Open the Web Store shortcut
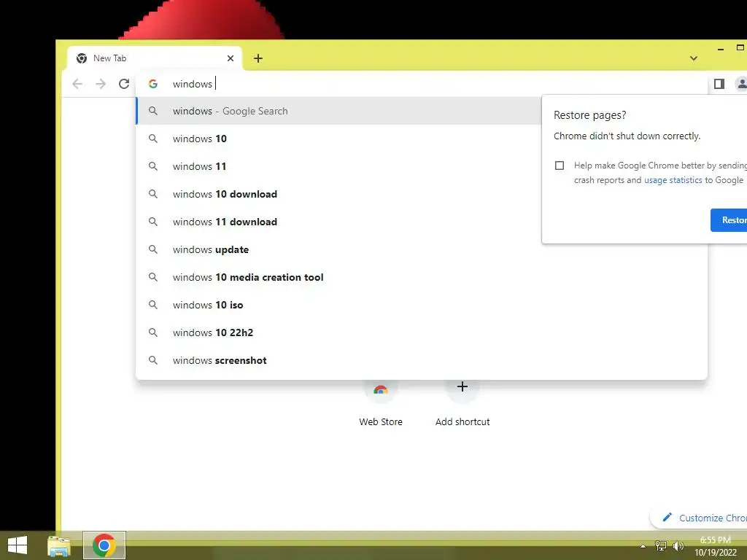 (381, 402)
